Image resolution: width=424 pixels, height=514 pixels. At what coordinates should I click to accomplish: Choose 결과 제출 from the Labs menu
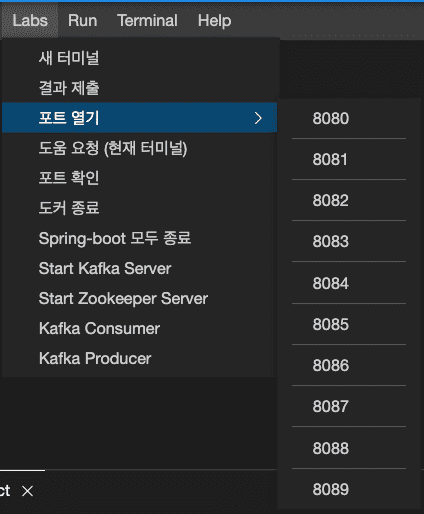pyautogui.click(x=139, y=88)
